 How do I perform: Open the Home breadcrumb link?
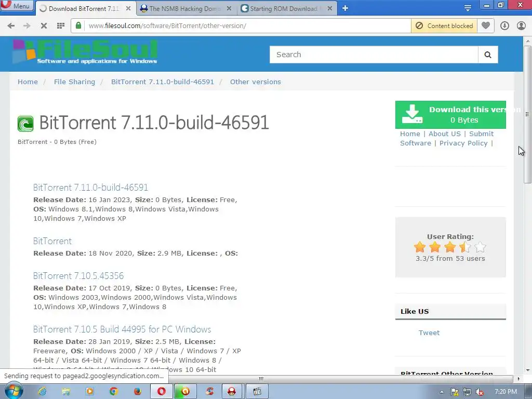point(28,82)
